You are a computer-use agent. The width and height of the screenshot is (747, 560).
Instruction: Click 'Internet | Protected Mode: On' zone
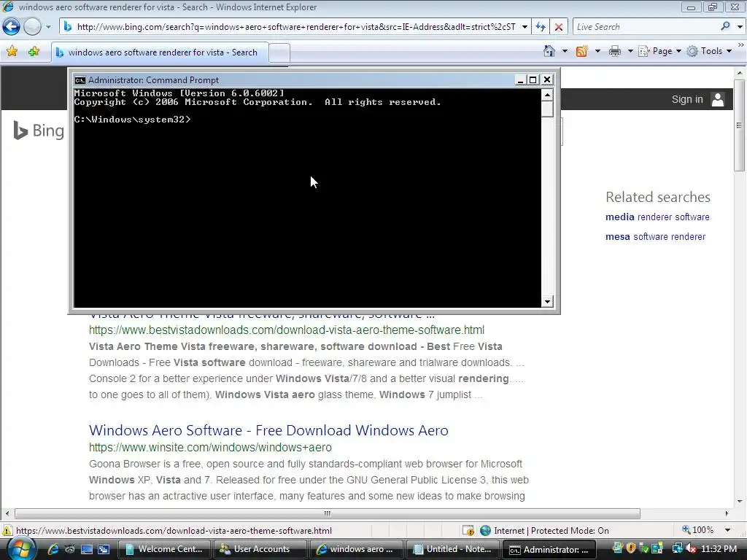tap(545, 531)
